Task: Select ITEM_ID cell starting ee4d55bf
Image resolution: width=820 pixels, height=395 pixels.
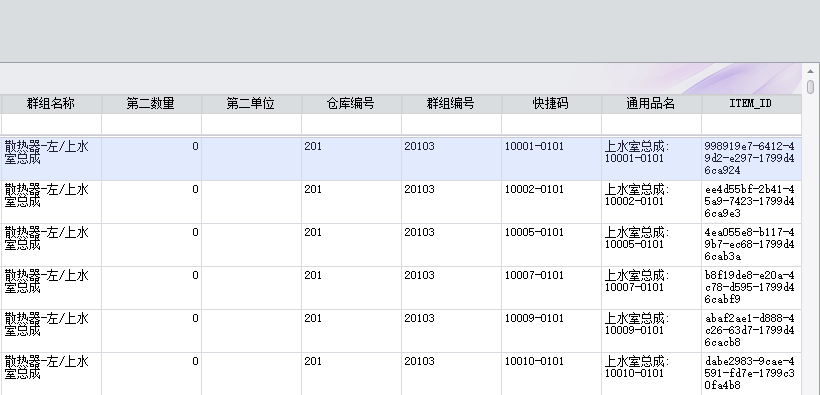Action: (x=751, y=202)
